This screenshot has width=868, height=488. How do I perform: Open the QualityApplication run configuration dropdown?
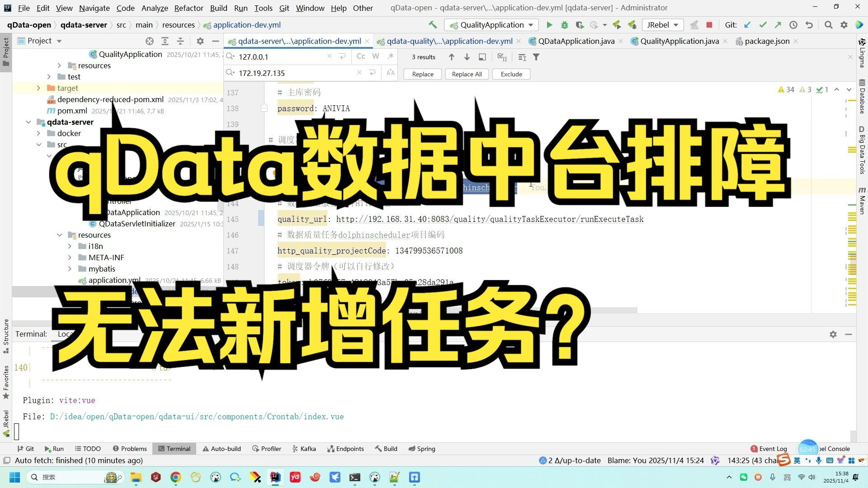coord(492,25)
